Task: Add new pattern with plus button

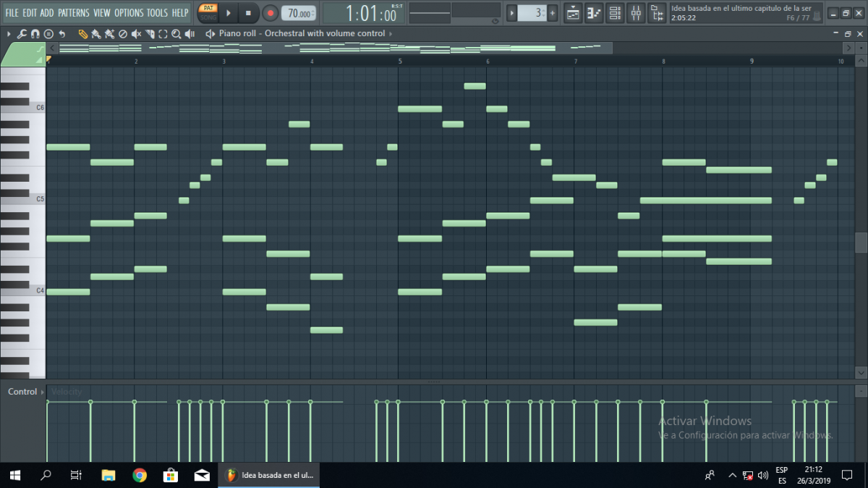Action: click(x=553, y=13)
